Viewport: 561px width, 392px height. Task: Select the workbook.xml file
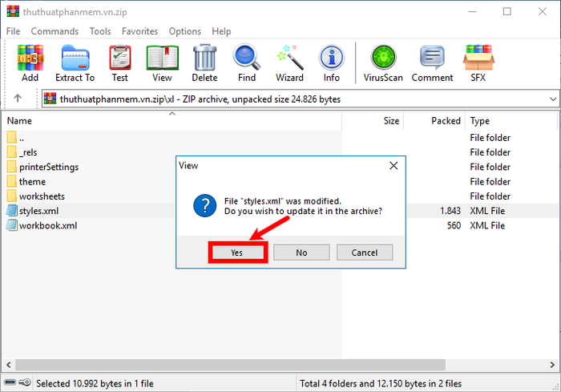(x=48, y=225)
